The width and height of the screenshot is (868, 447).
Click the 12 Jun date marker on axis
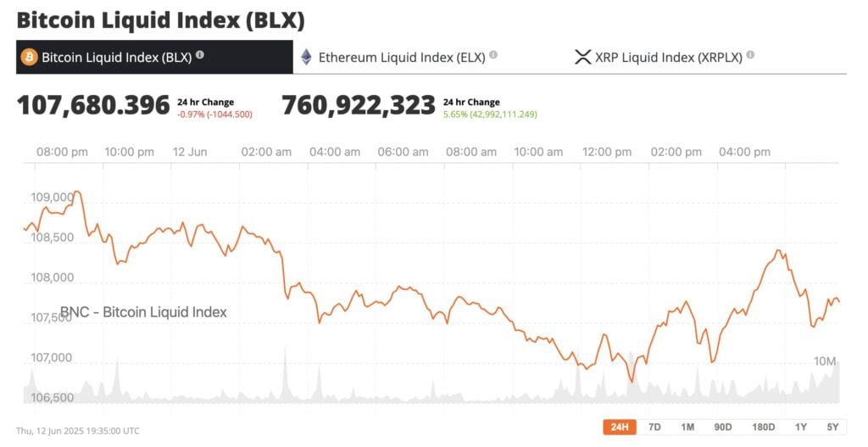point(190,152)
